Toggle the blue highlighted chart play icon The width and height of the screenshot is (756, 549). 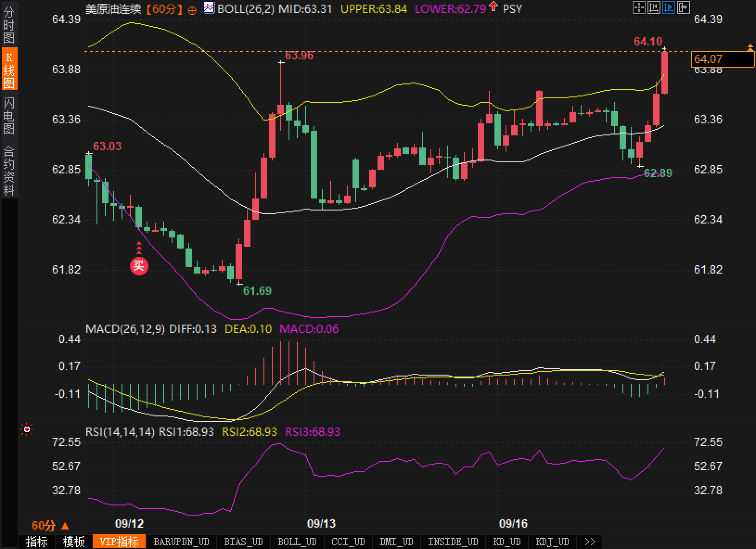click(x=669, y=7)
